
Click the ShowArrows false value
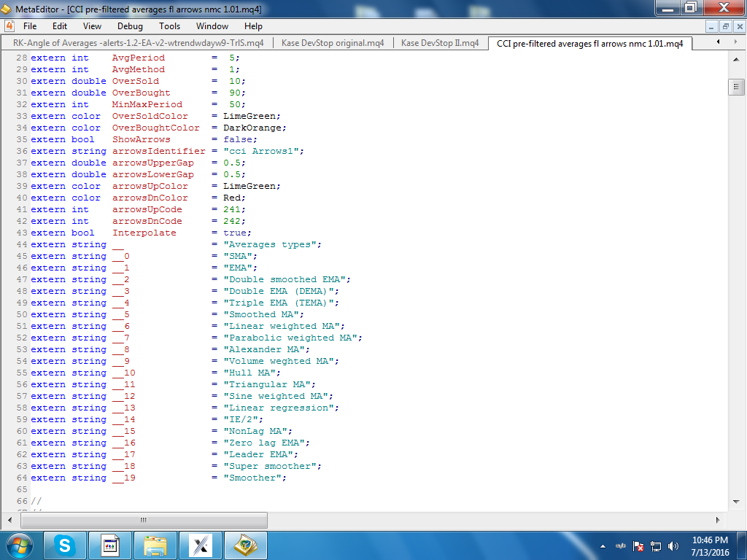coord(238,139)
